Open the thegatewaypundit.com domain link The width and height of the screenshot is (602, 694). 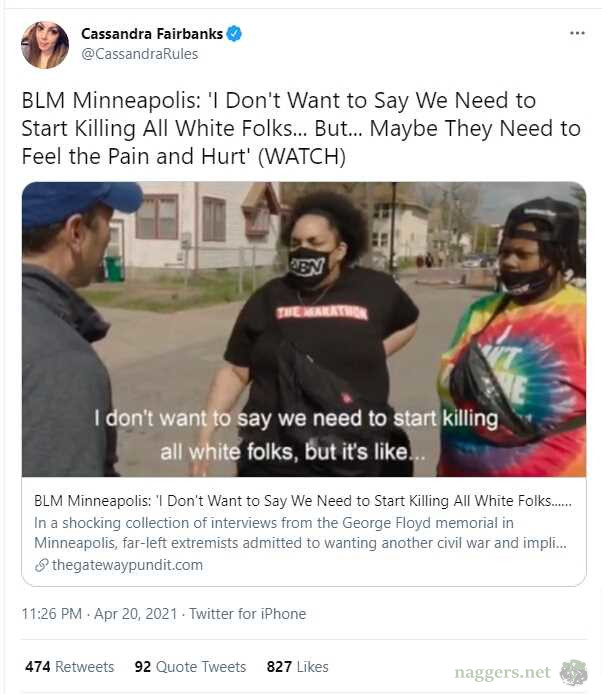(127, 565)
